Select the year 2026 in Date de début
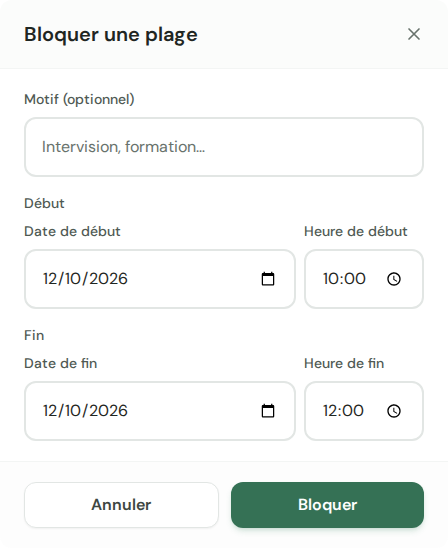448x548 pixels. [x=108, y=279]
